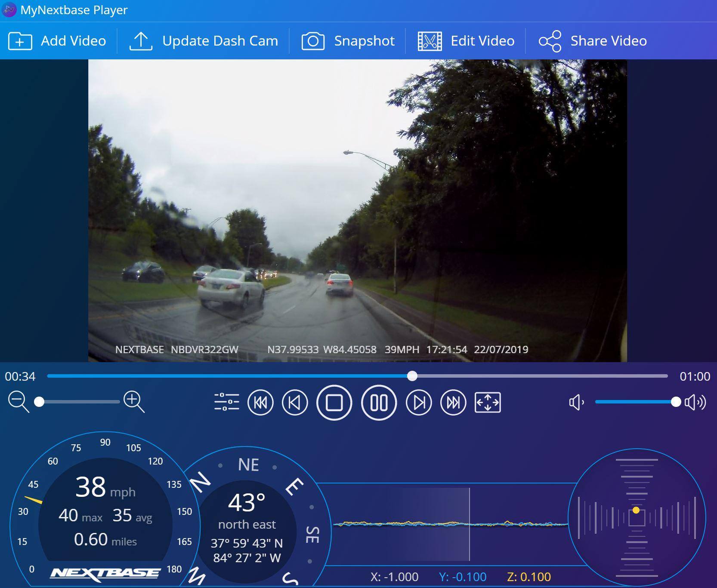Skip to the next video
The height and width of the screenshot is (588, 717).
453,403
